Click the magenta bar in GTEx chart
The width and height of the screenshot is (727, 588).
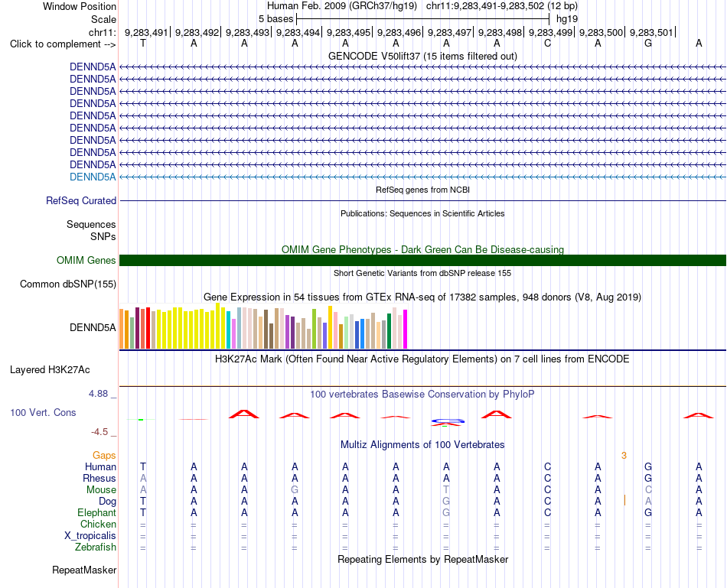point(406,329)
